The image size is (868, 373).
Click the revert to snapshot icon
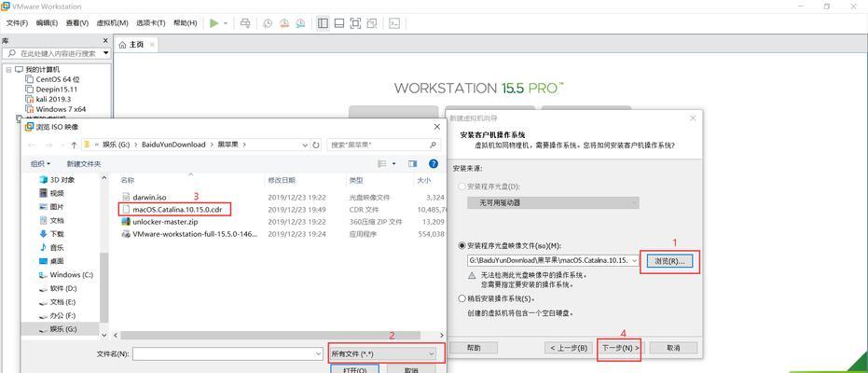[284, 22]
